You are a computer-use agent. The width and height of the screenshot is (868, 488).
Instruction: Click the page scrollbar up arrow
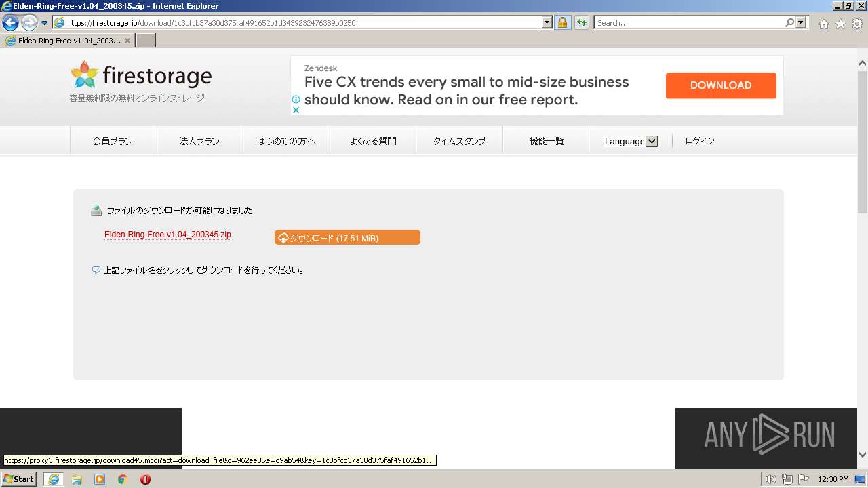(x=863, y=64)
